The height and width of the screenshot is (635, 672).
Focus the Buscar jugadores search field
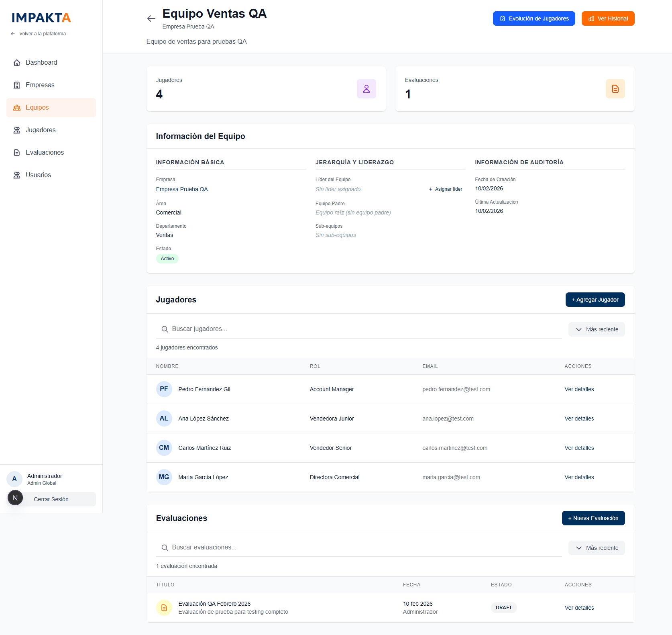[x=361, y=329]
